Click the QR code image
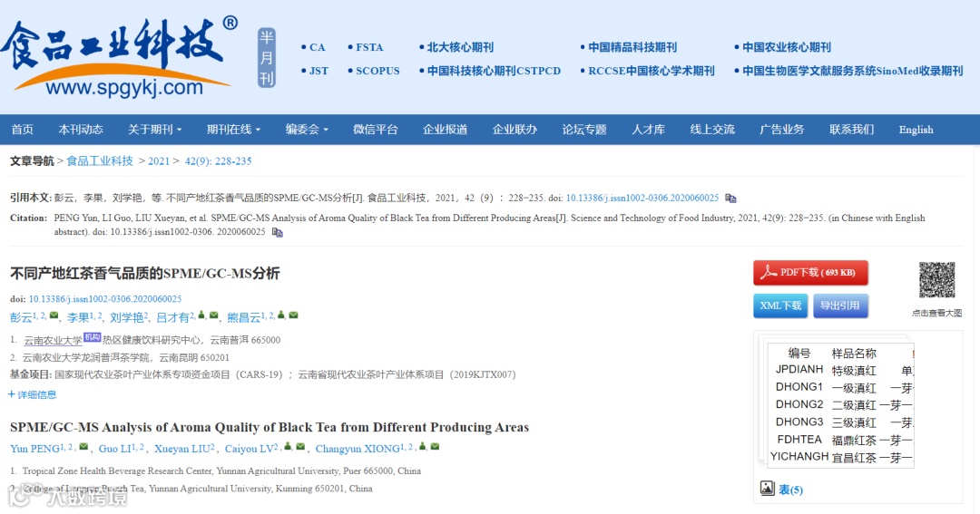Screen dimensions: 980x514 936,280
